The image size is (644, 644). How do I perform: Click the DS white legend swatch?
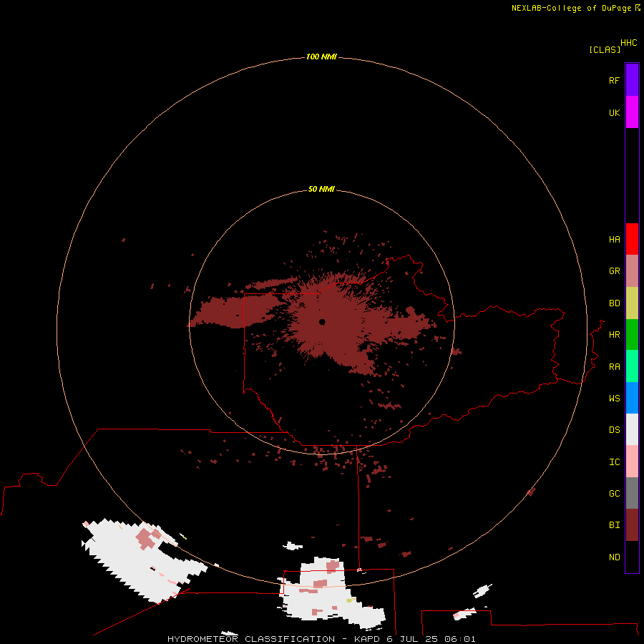pos(632,429)
